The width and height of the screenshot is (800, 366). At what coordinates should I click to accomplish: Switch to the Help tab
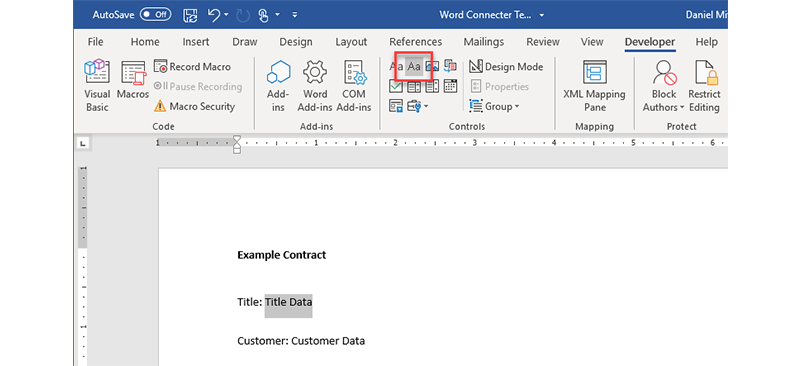[x=707, y=42]
